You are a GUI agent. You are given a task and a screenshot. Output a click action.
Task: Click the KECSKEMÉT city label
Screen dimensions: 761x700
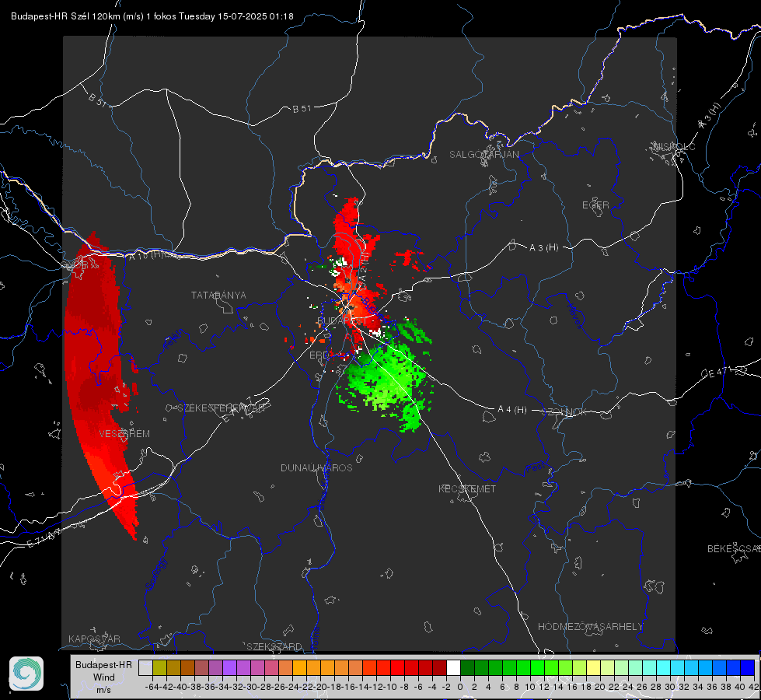click(x=467, y=488)
